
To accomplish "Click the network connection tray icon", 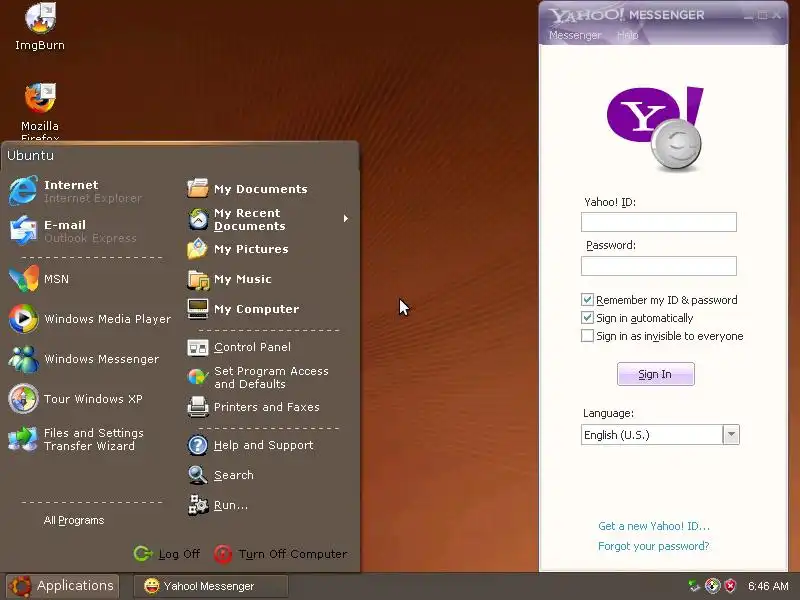I will point(694,586).
